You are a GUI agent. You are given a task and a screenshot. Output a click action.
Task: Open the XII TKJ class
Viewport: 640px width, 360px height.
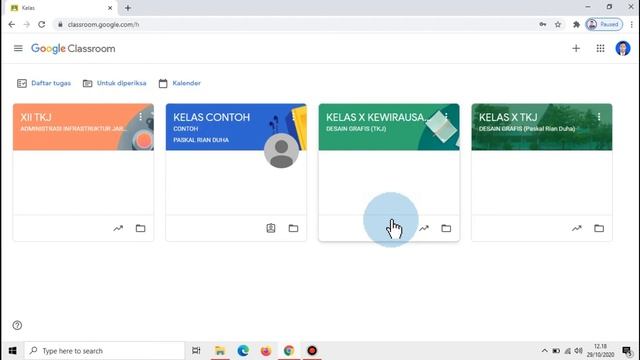36,118
